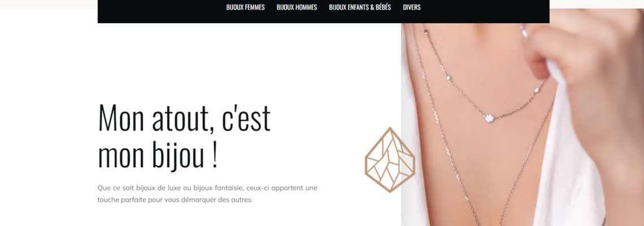Image resolution: width=644 pixels, height=226 pixels.
Task: Click the right small bead near the hand
Action: pyautogui.click(x=537, y=90)
